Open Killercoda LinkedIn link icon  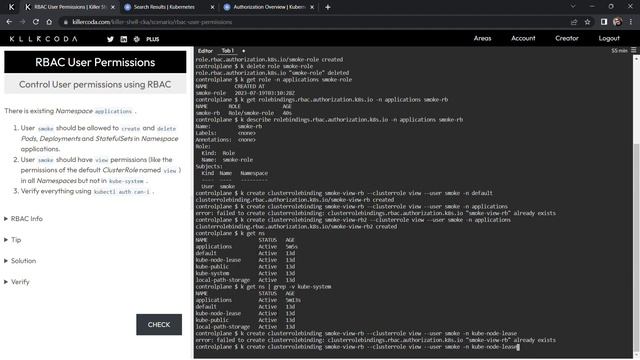pyautogui.click(x=124, y=39)
